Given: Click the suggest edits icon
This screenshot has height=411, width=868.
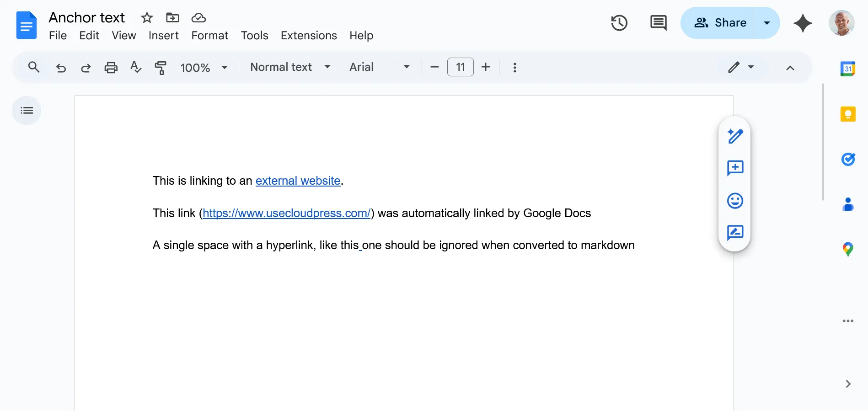Looking at the screenshot, I should 735,233.
